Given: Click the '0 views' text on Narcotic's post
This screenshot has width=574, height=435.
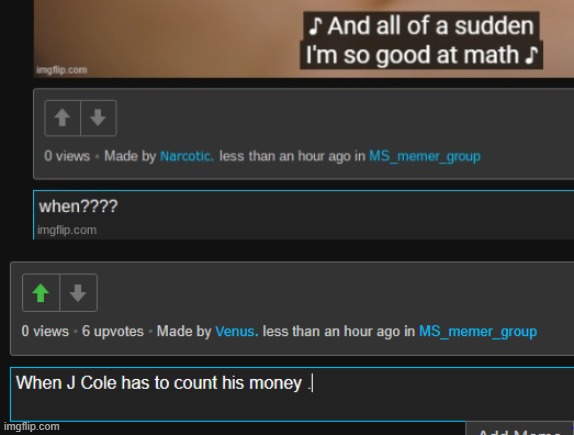Looking at the screenshot, I should (67, 156).
